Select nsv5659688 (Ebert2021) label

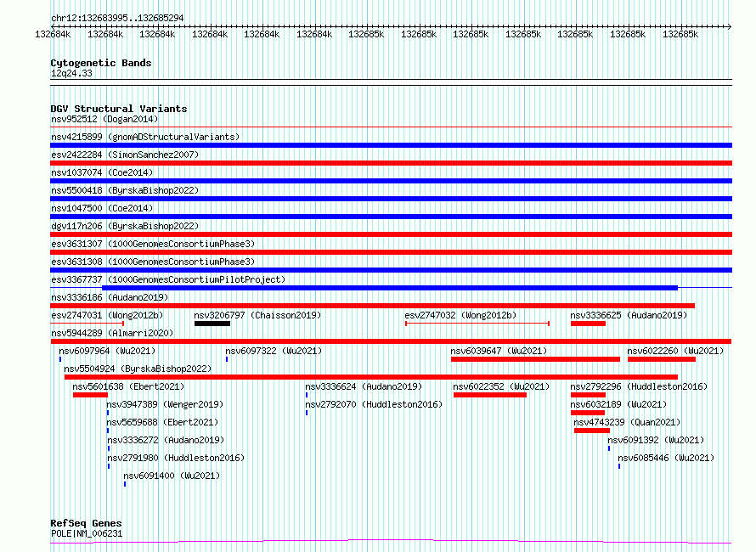point(162,422)
